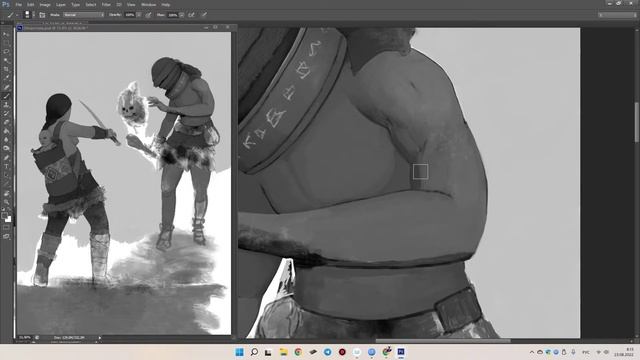
Task: Click the foreground color swatch
Action: coord(4,216)
